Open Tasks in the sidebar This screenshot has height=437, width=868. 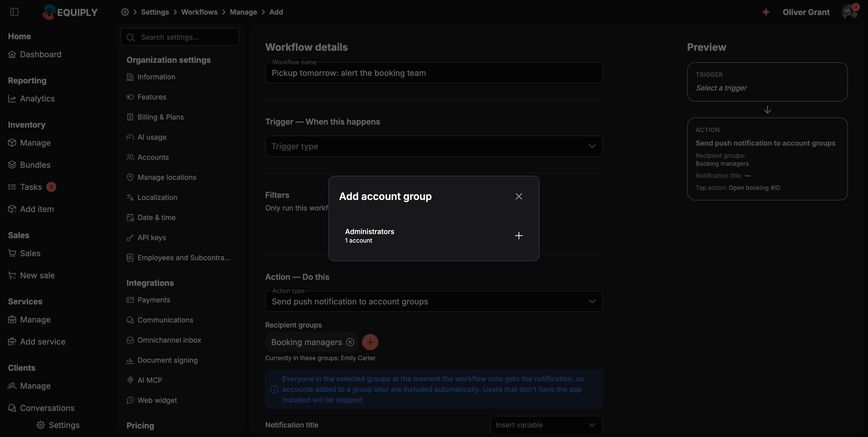[32, 187]
